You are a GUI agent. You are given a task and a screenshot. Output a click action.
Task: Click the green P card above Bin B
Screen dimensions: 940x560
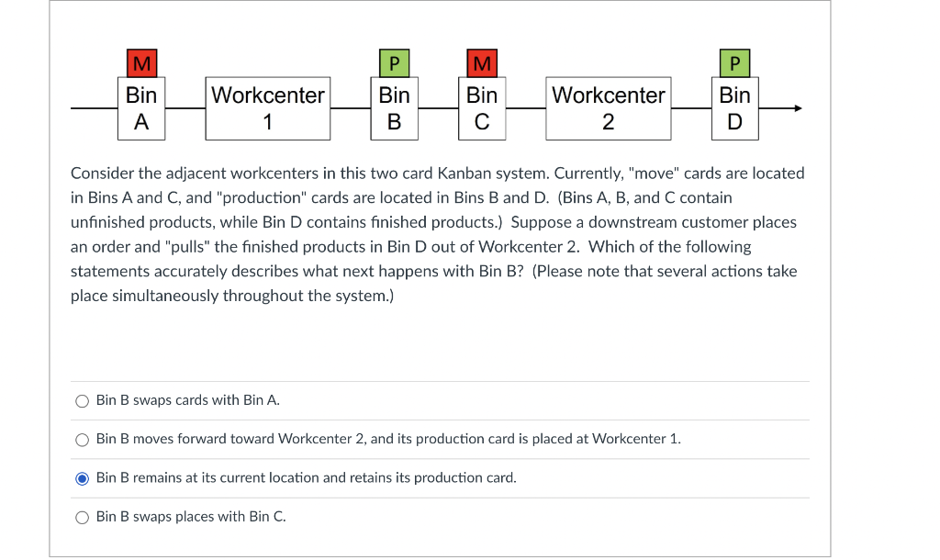(x=393, y=63)
